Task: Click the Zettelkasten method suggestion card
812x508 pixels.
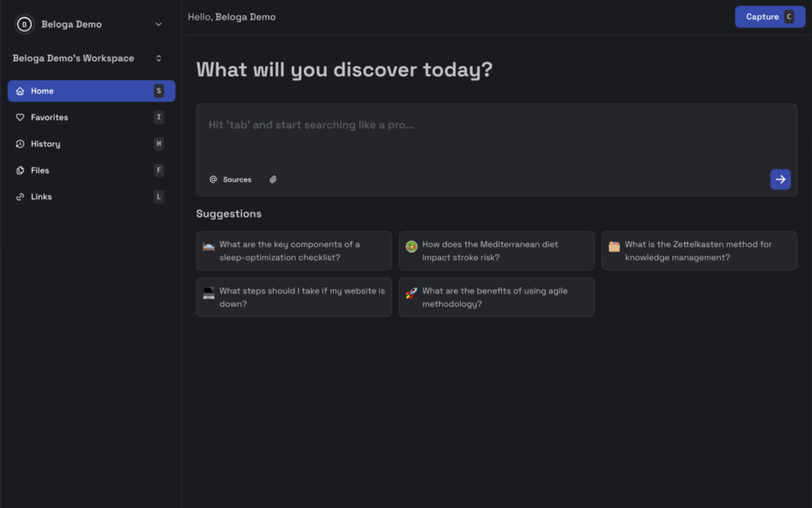Action: pyautogui.click(x=699, y=251)
